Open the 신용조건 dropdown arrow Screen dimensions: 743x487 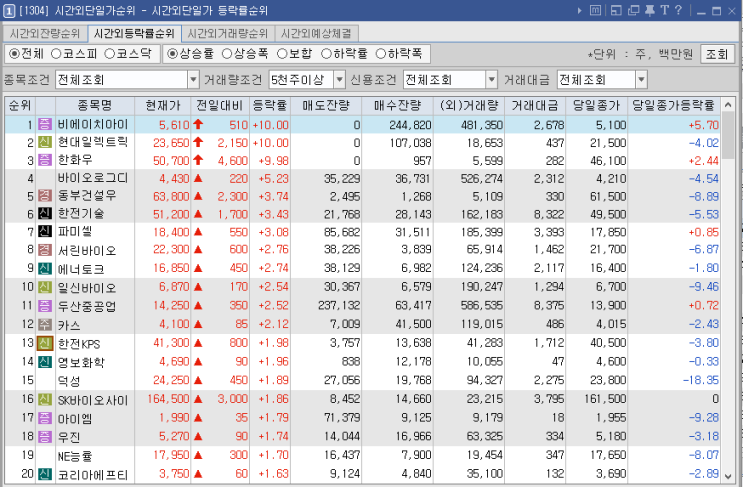click(x=491, y=80)
